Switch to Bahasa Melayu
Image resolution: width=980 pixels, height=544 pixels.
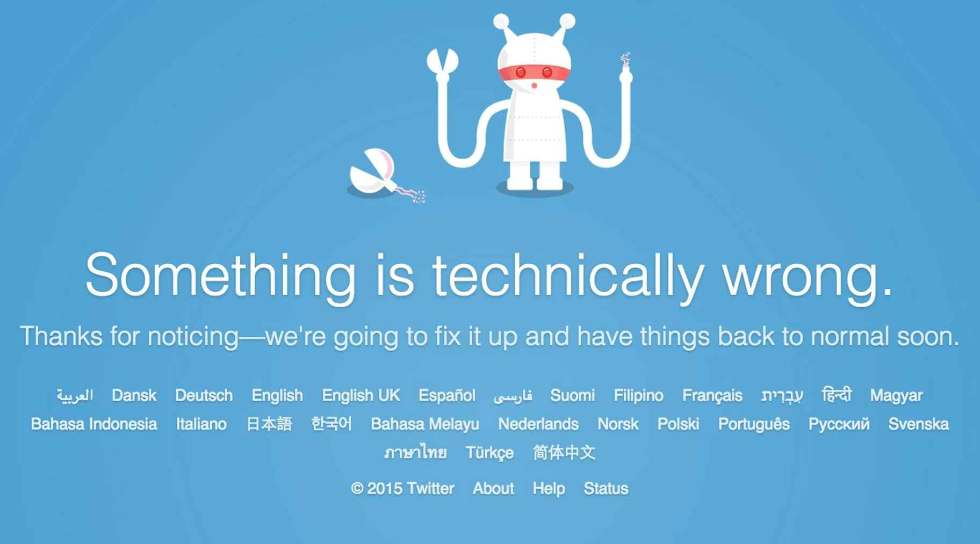click(425, 424)
